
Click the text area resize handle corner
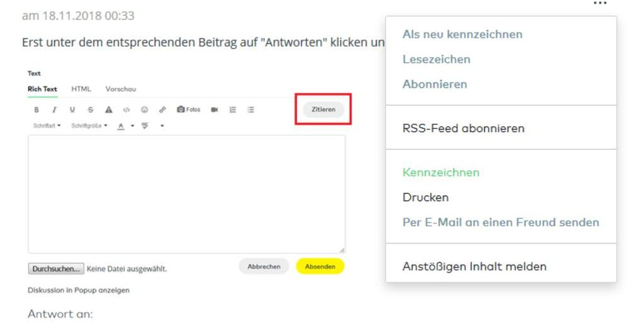[342, 250]
